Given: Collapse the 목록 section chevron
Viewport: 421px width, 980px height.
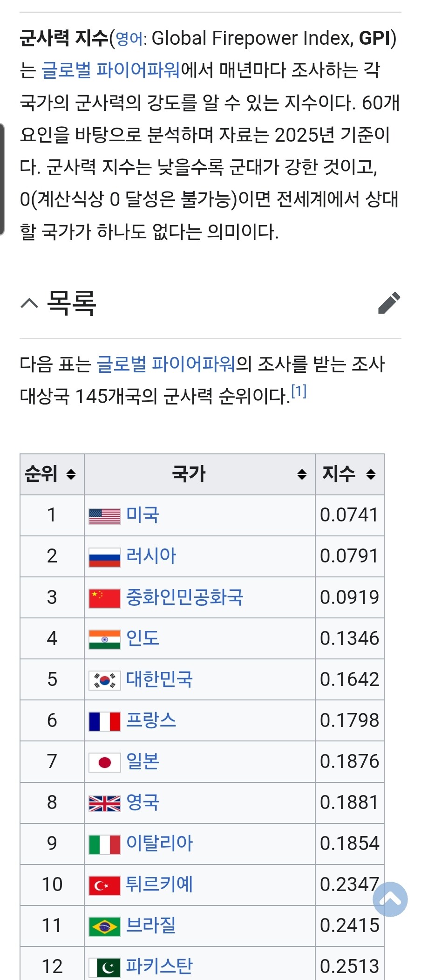Looking at the screenshot, I should pos(29,304).
